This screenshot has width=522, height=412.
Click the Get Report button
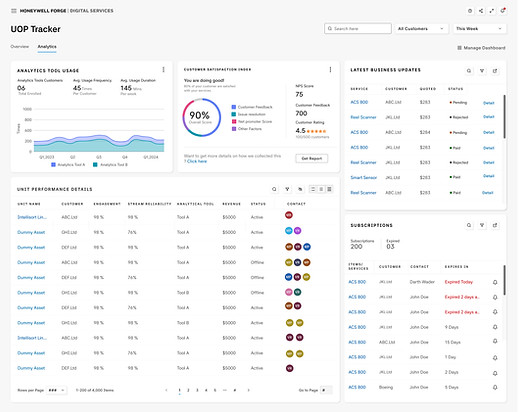click(312, 158)
